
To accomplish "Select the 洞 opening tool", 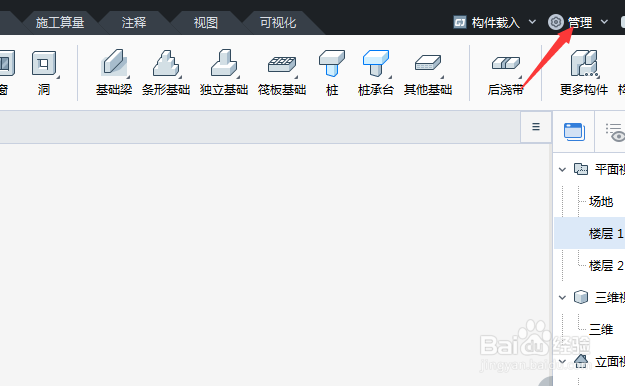I will point(44,72).
